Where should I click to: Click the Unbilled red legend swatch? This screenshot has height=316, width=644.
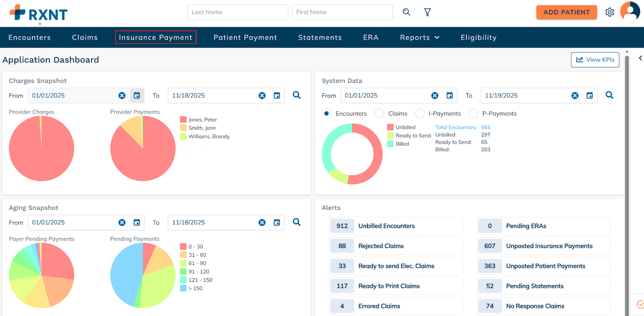point(390,127)
